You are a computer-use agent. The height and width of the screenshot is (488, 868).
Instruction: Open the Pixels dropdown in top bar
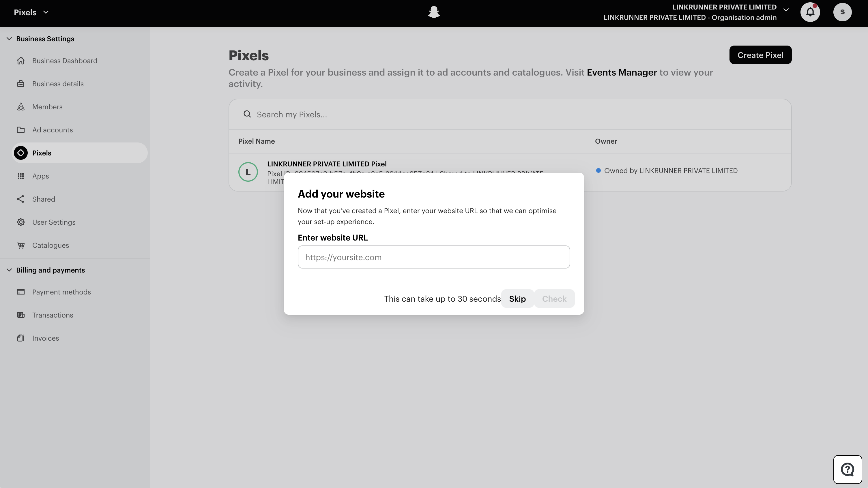point(31,12)
